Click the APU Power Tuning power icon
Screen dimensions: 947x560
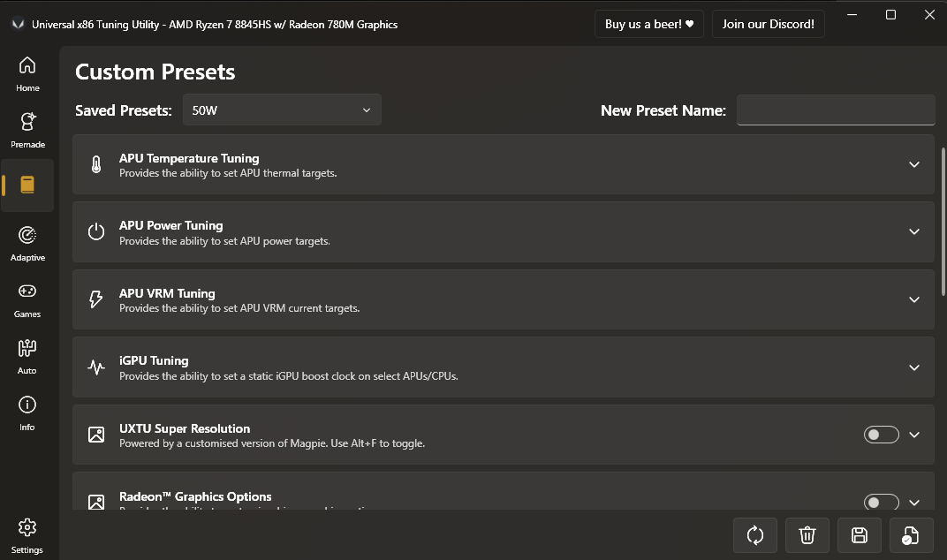click(x=96, y=232)
